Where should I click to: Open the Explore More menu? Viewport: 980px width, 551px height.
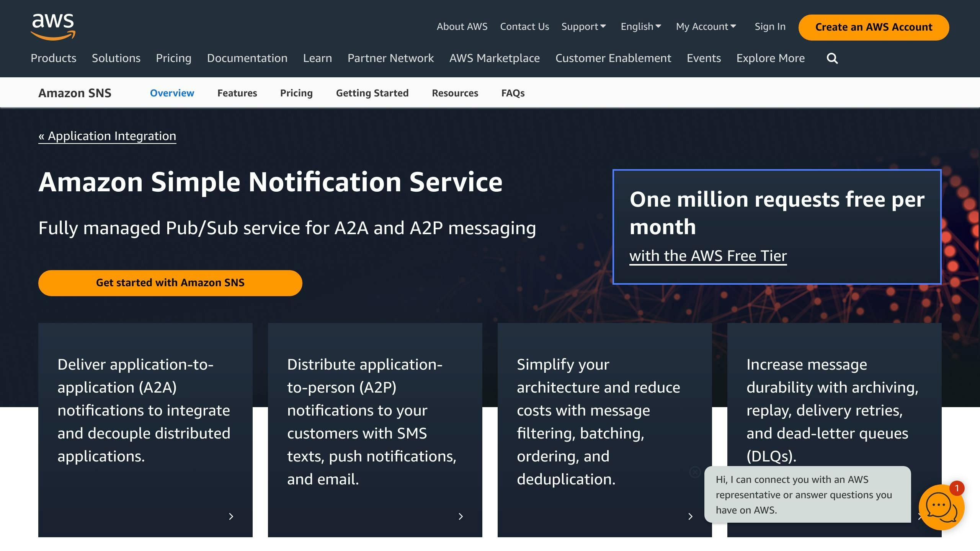click(771, 58)
